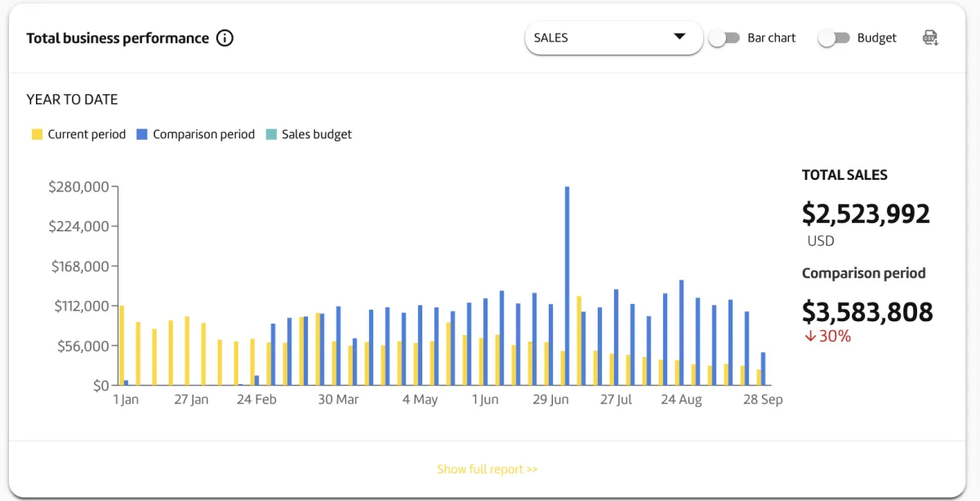The image size is (980, 501).
Task: Click the blue Comparison period legend square
Action: pos(142,134)
